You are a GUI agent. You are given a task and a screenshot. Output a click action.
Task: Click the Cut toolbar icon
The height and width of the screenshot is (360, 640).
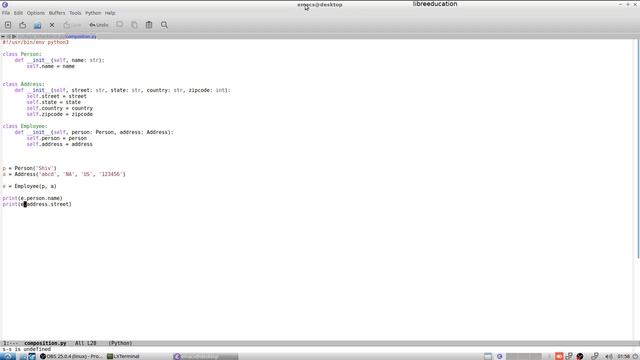(x=120, y=25)
